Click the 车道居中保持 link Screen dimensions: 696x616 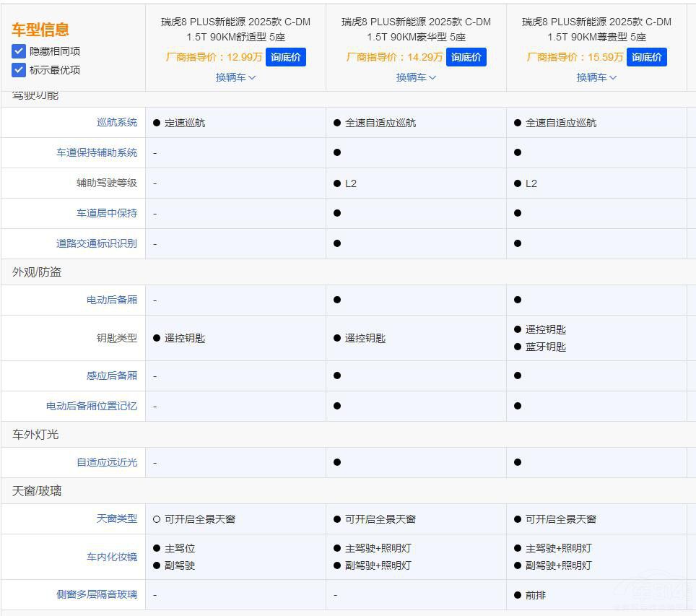107,214
